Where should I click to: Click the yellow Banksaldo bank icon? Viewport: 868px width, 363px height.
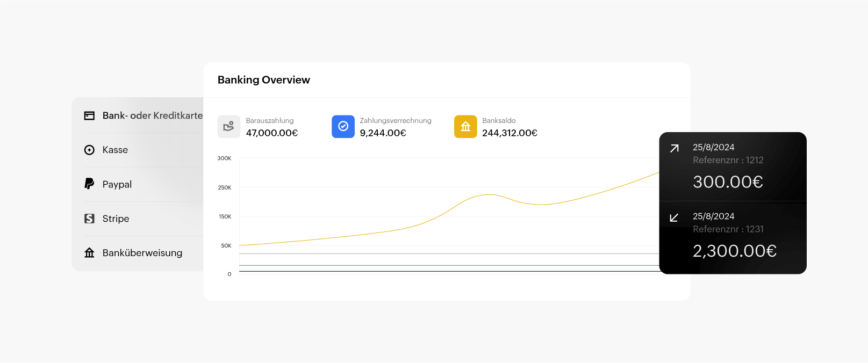(x=465, y=127)
